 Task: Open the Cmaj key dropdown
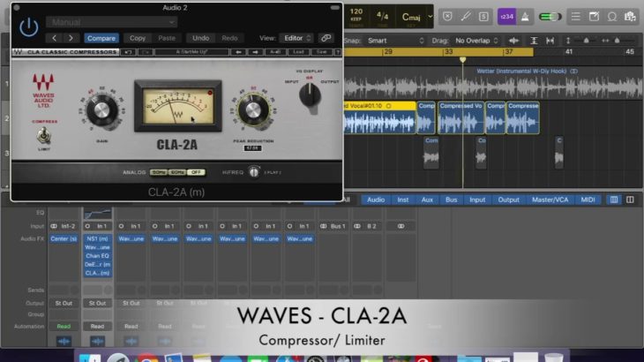[416, 17]
